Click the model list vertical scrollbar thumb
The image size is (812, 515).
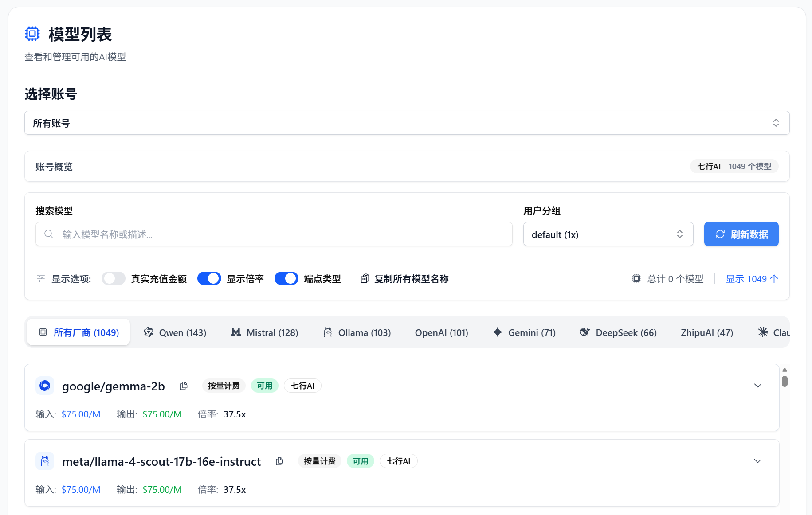pyautogui.click(x=785, y=381)
